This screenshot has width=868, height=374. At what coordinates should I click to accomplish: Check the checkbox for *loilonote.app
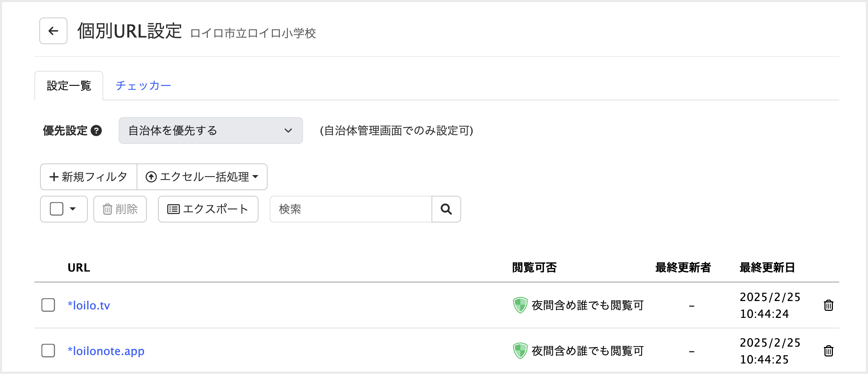click(x=48, y=351)
